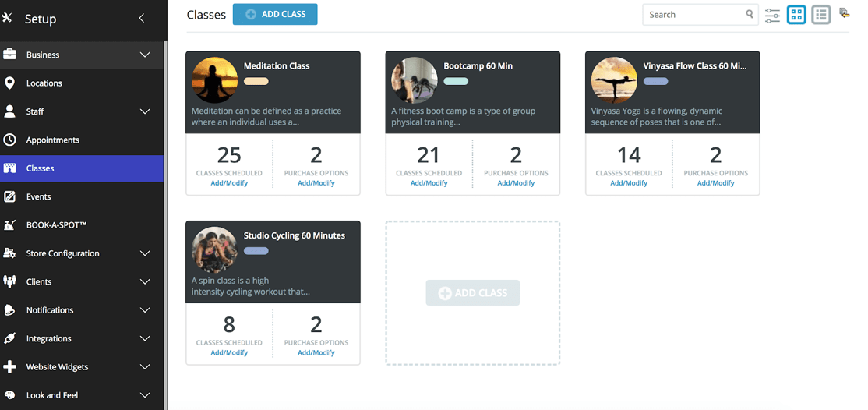Image resolution: width=868 pixels, height=410 pixels.
Task: Switch to grid view
Action: (x=796, y=15)
